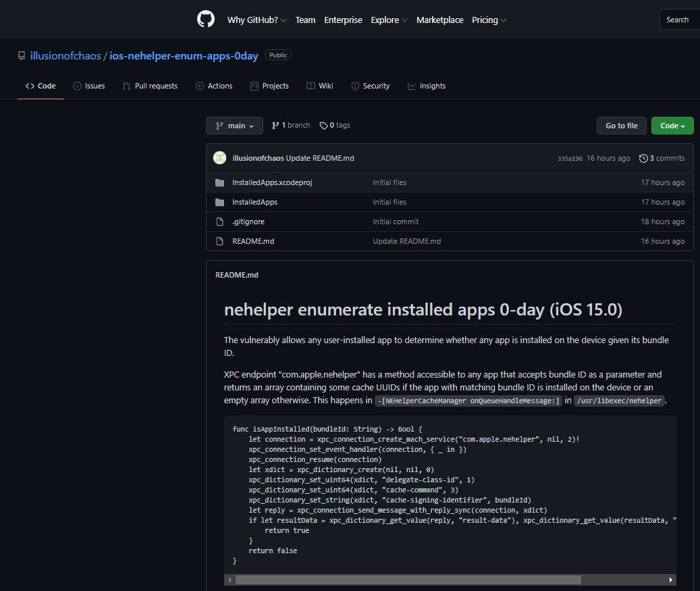Click the tag icon next to 0 tags

point(323,126)
